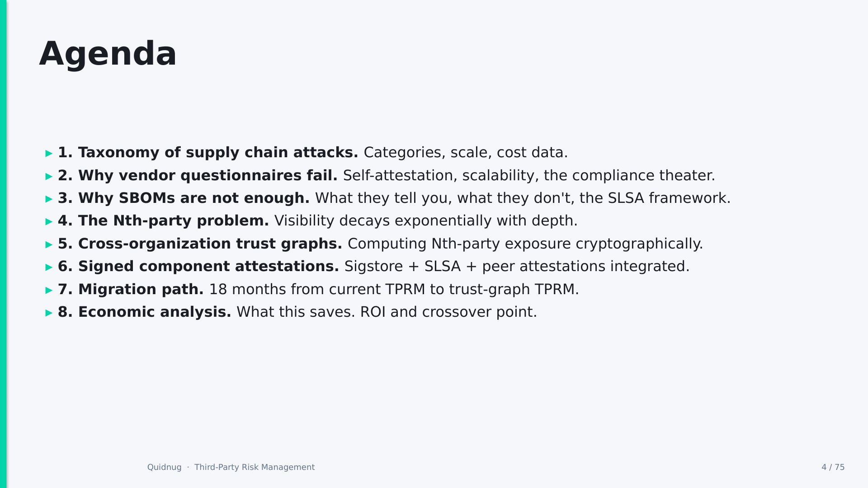Image resolution: width=868 pixels, height=488 pixels.
Task: Click the Third-Party Risk Management footer text
Action: click(255, 467)
